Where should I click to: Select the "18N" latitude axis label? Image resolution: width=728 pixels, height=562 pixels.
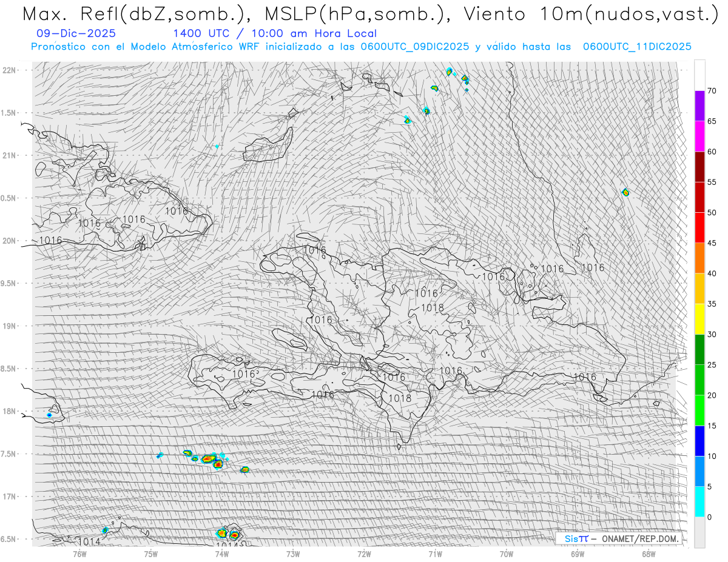(x=10, y=411)
